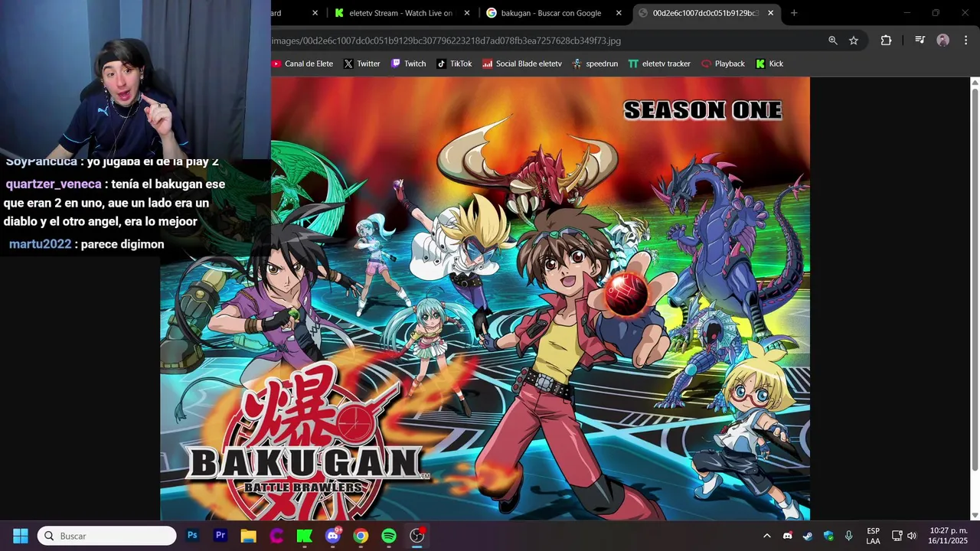Click the taskbar Buscar search box

(x=107, y=536)
